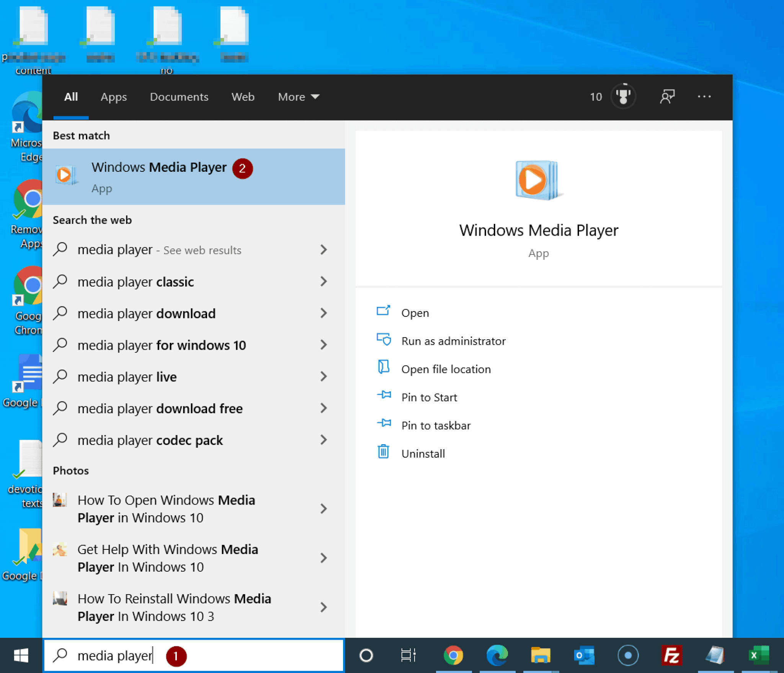Expand the media player codec pack arrow
Screen dimensions: 784x673
coord(323,440)
